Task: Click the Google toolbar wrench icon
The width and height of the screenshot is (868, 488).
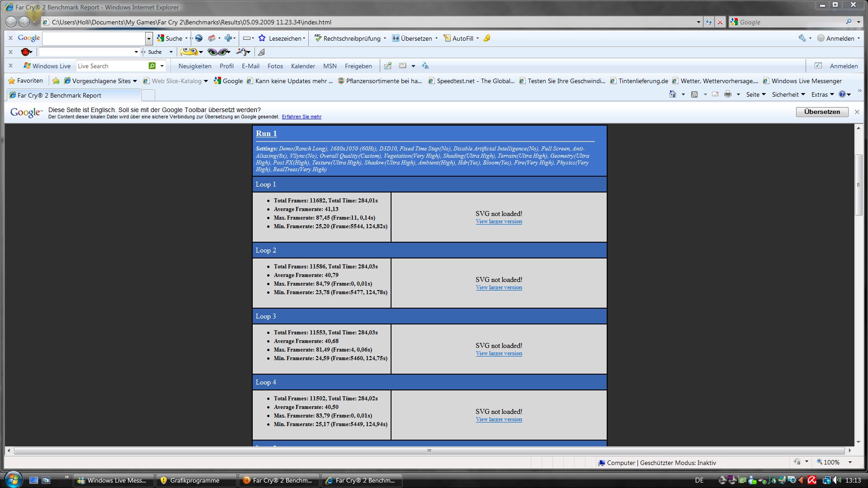Action: [802, 38]
